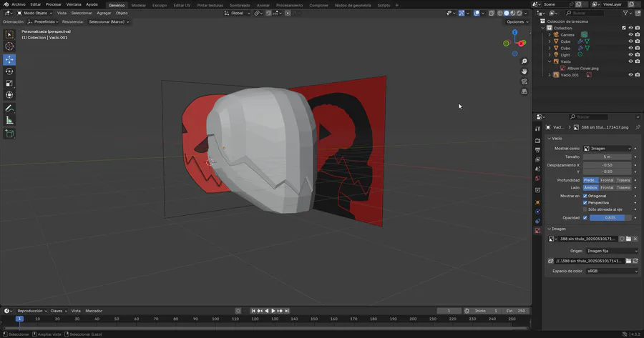Click the viewport pan hand icon

(x=524, y=71)
